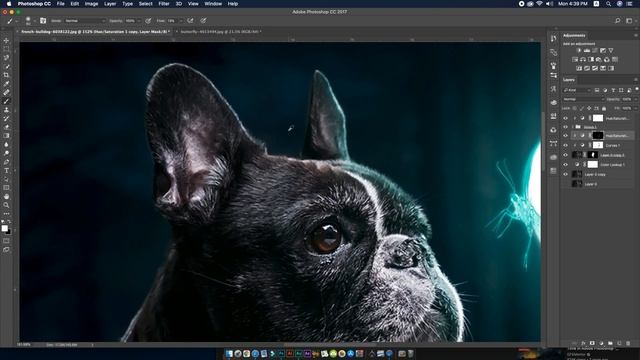Select the Gradient tool
This screenshot has height=360, width=640.
pos(6,136)
